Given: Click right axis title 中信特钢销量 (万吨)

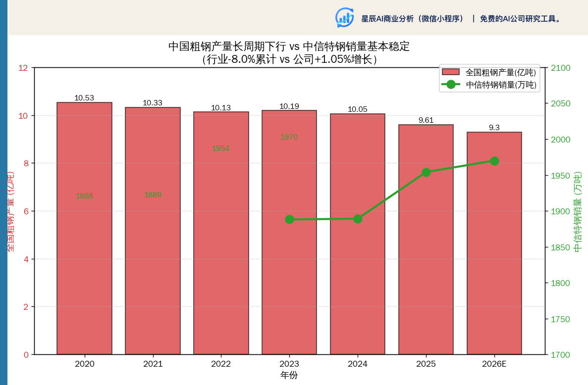Looking at the screenshot, I should pos(578,212).
